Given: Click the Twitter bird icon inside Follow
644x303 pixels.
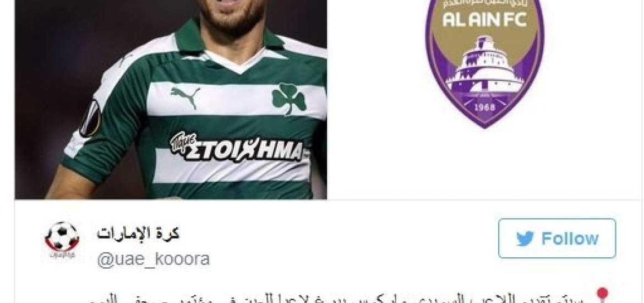Looking at the screenshot, I should pyautogui.click(x=525, y=239).
